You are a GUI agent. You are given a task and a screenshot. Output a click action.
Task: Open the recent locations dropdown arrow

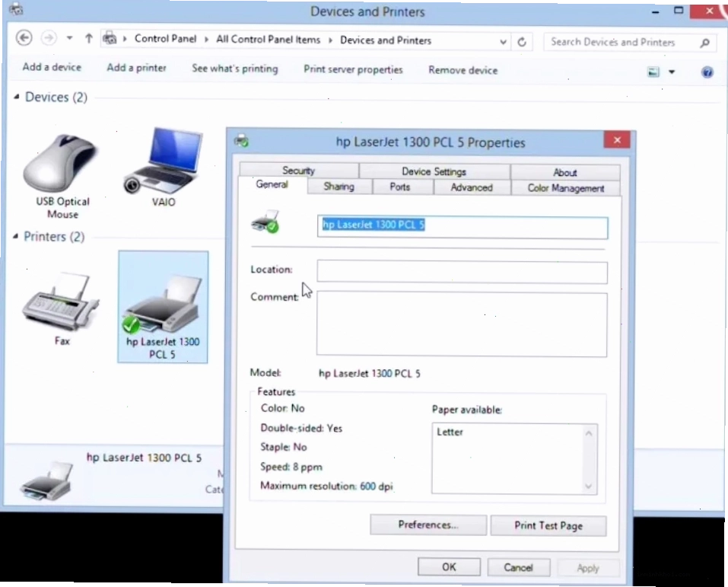click(69, 38)
